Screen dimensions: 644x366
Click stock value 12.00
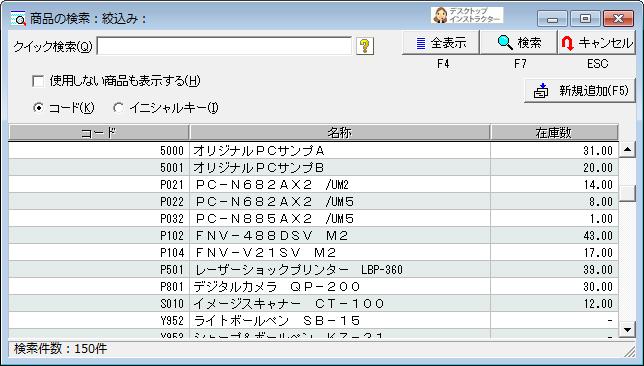(x=598, y=304)
